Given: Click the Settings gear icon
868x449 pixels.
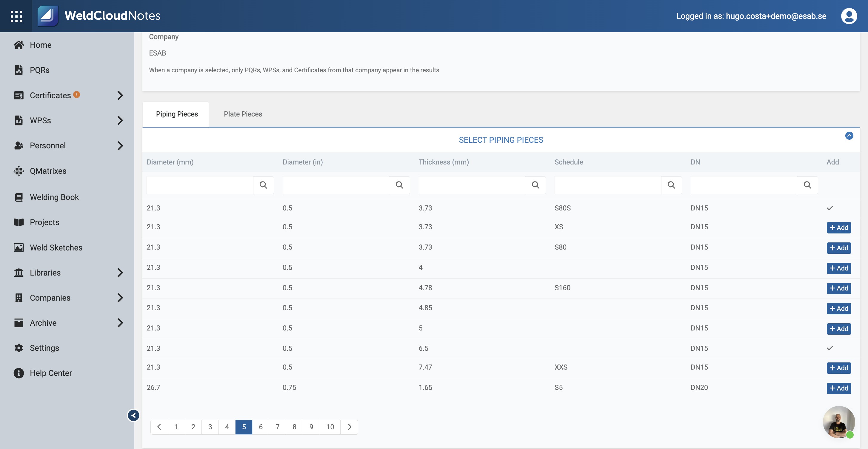Looking at the screenshot, I should coord(19,348).
